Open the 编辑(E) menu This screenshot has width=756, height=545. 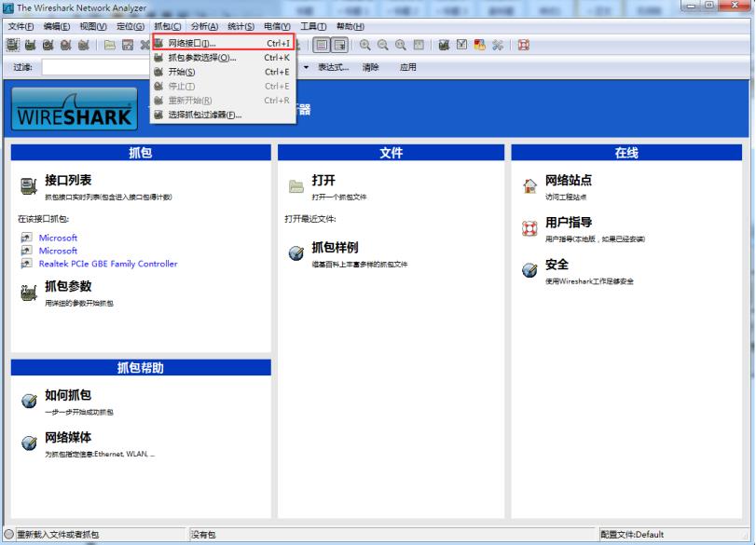click(57, 26)
